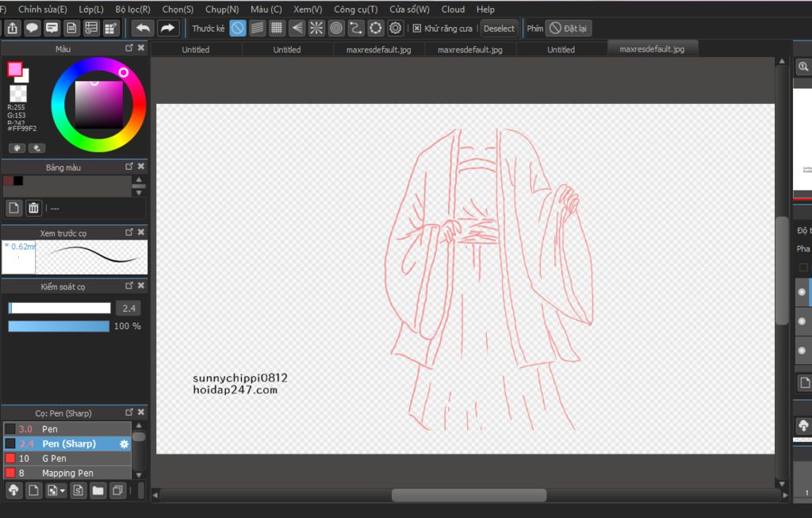Click the rounded speech bubble toolbar icon
This screenshot has width=812, height=518.
(x=32, y=28)
